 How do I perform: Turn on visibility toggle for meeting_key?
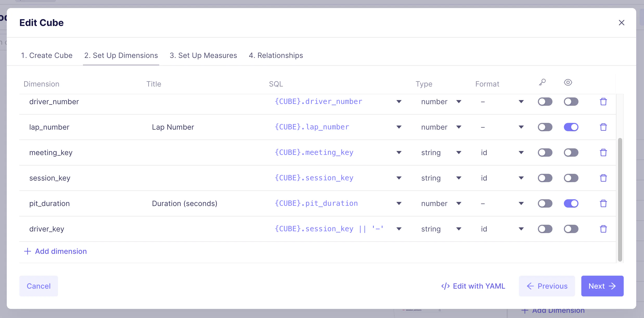tap(571, 153)
